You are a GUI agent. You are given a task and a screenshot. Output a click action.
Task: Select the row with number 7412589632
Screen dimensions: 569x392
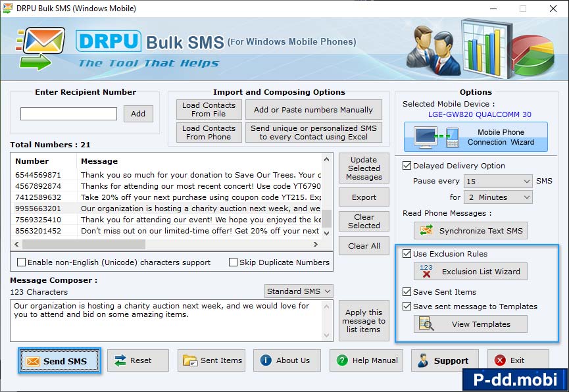[x=167, y=197]
